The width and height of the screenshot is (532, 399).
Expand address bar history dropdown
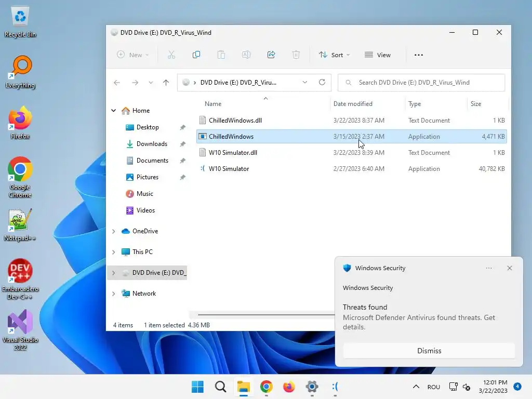[304, 82]
